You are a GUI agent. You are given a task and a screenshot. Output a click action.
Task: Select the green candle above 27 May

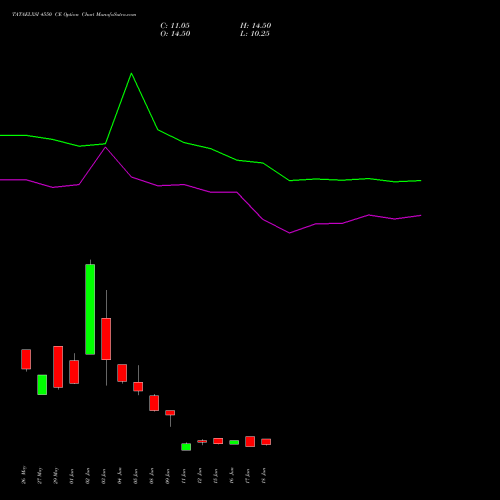pyautogui.click(x=42, y=385)
